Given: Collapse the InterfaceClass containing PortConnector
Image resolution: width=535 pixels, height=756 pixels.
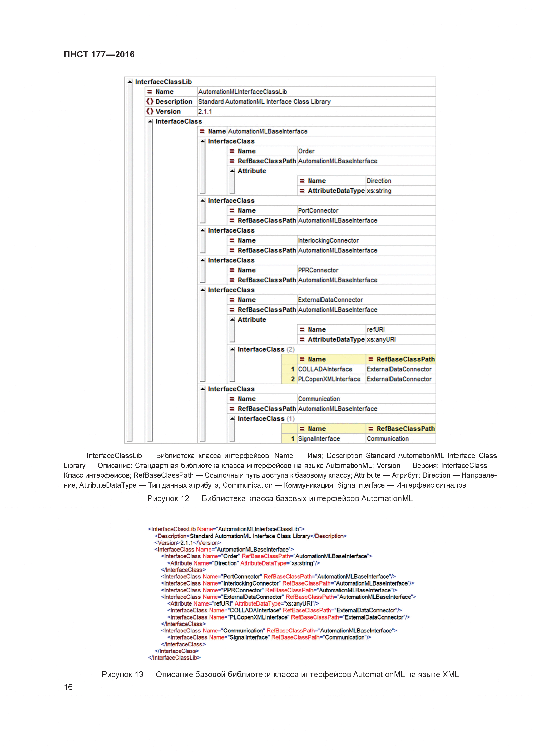Looking at the screenshot, I should point(203,200).
